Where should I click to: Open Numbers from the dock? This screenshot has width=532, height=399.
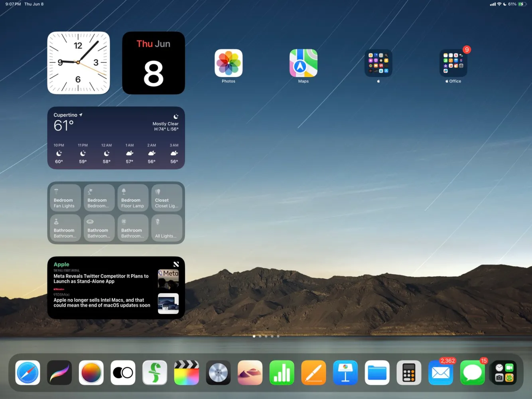coord(282,373)
